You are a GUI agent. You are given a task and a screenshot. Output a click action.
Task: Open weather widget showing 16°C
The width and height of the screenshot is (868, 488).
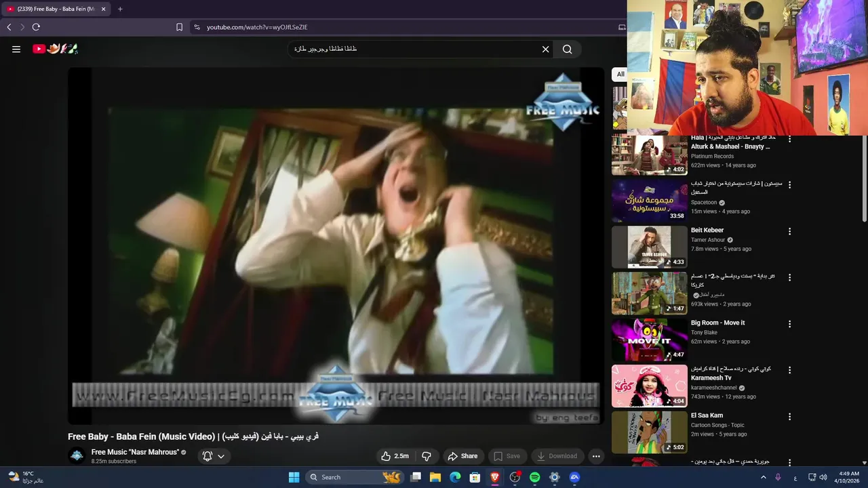coord(26,477)
